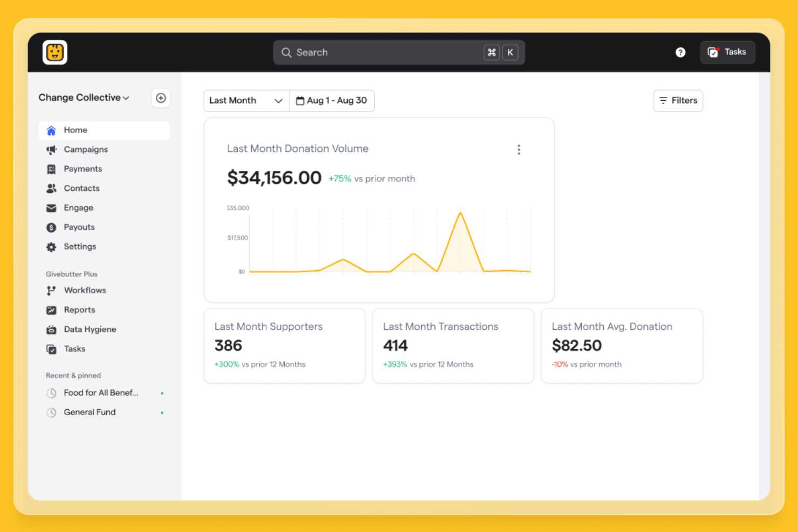Open the donation volume card options menu
This screenshot has width=798, height=532.
[519, 149]
